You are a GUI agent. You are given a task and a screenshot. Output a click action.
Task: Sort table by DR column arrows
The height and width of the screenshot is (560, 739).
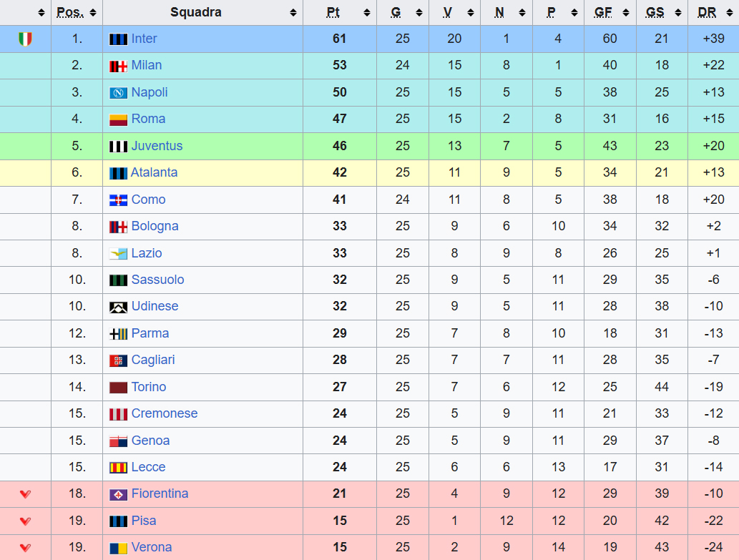click(730, 13)
